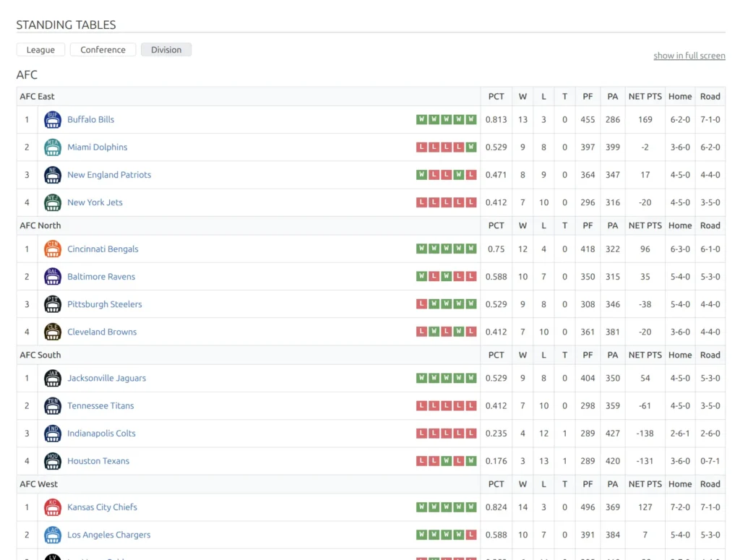This screenshot has width=740, height=560.
Task: Open the Cleveland Browns team link
Action: point(102,332)
